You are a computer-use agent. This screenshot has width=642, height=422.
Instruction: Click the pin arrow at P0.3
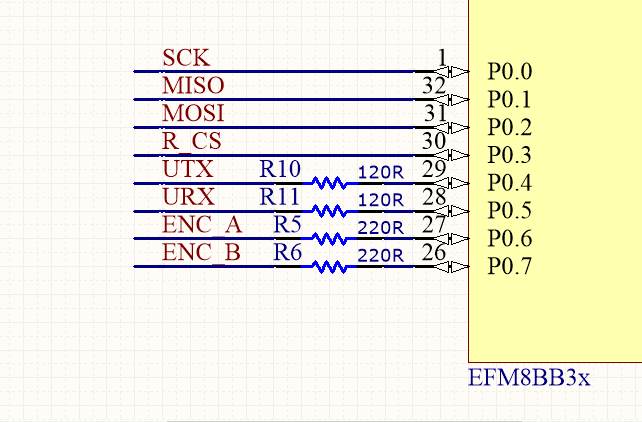click(x=458, y=155)
